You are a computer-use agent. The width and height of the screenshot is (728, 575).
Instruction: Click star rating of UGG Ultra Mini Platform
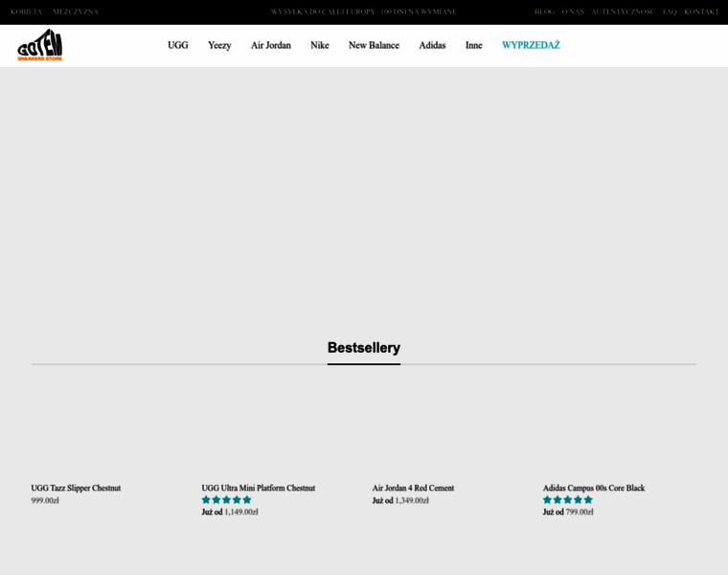[227, 499]
